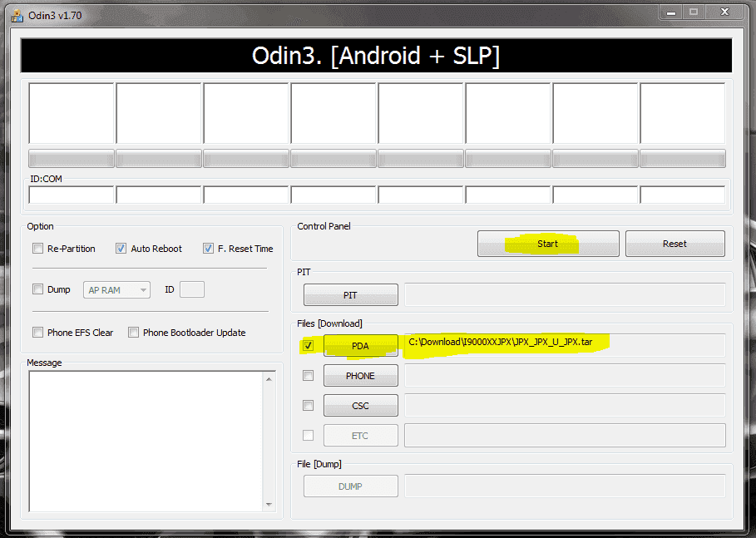Click the PDA file browse button
This screenshot has height=538, width=756.
coord(361,345)
